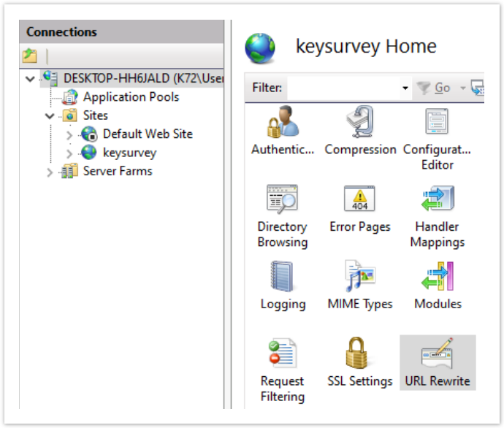Open the URL Rewrite feature
This screenshot has height=428, width=504.
438,362
